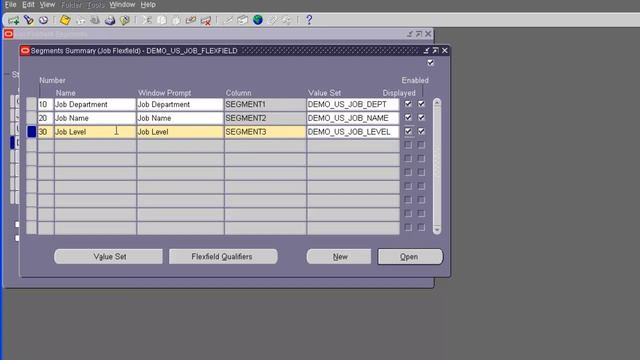Click the Column field SEGMENT2
The height and width of the screenshot is (360, 640).
point(265,118)
